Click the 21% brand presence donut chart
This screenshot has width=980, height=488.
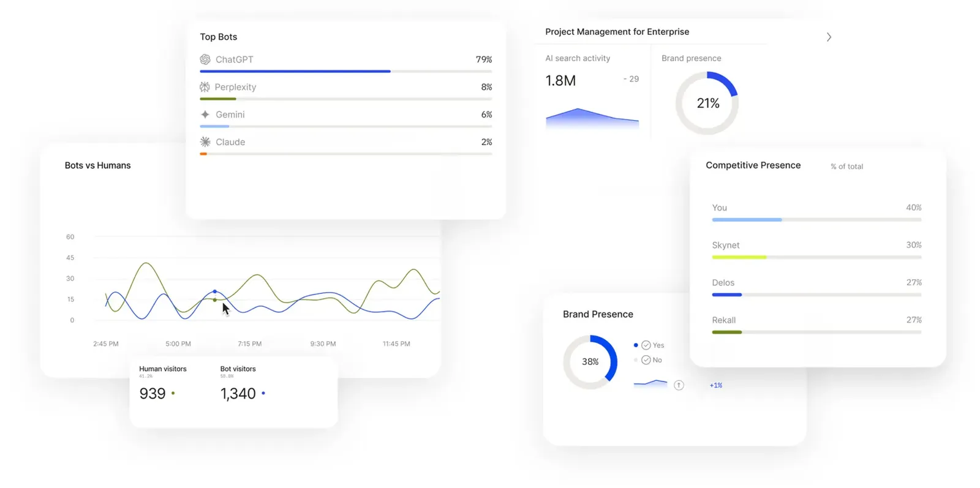pyautogui.click(x=707, y=103)
